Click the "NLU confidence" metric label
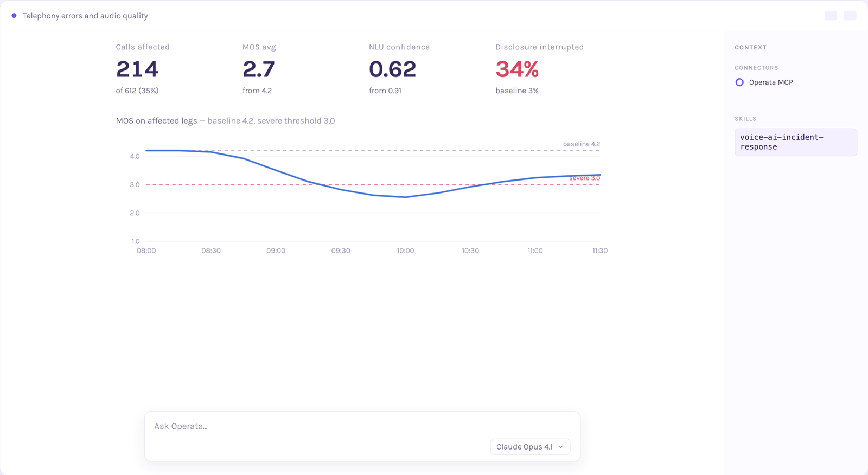Image resolution: width=868 pixels, height=475 pixels. [x=399, y=47]
